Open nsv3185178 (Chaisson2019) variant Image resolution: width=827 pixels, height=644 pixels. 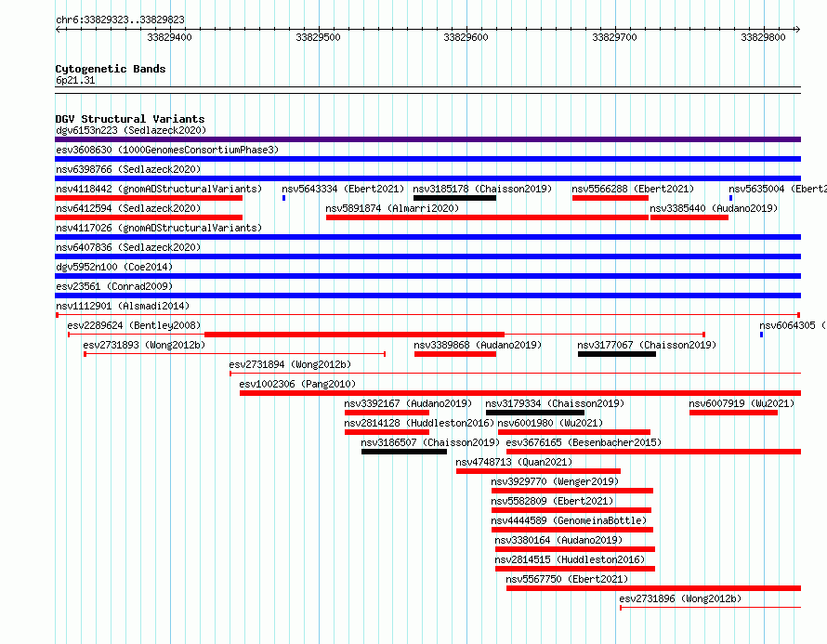pyautogui.click(x=482, y=189)
